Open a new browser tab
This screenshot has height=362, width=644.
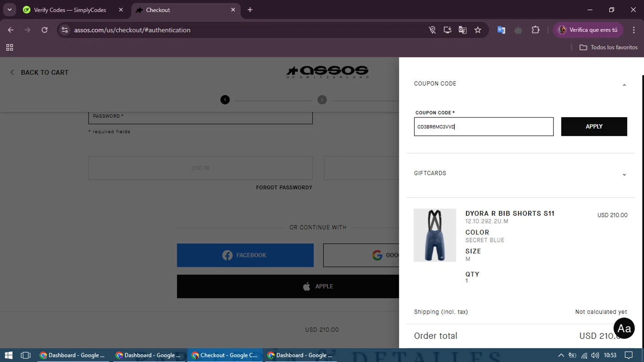click(250, 10)
